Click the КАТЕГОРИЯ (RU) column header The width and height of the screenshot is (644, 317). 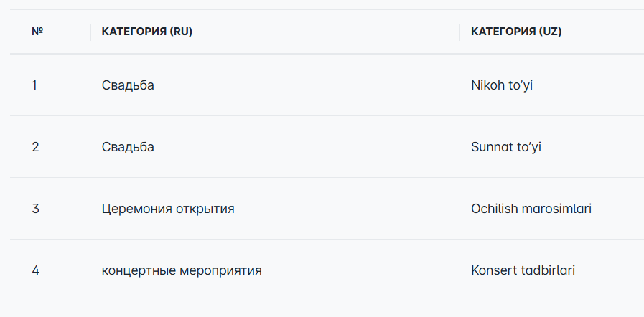pyautogui.click(x=147, y=32)
